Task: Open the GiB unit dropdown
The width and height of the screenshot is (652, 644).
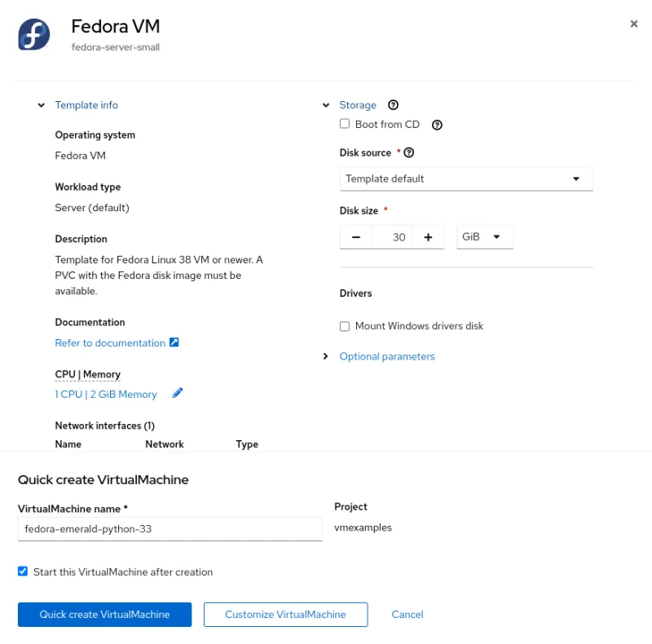Action: coord(484,236)
